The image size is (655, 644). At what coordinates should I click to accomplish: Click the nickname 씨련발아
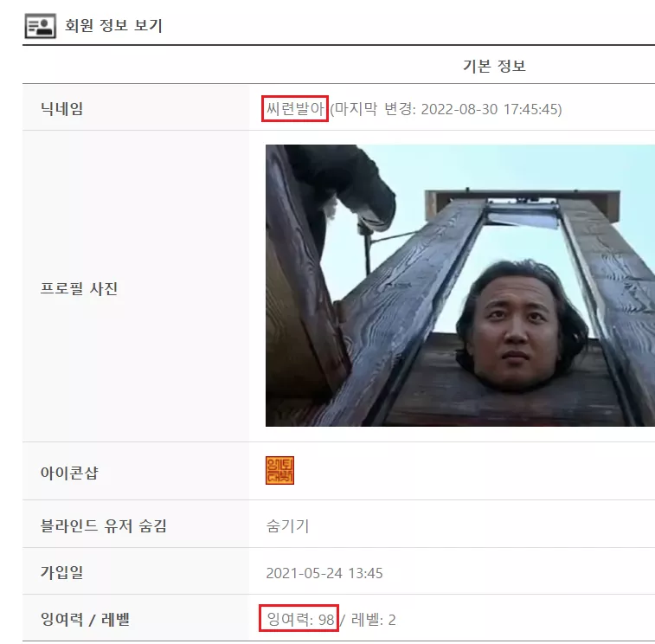pyautogui.click(x=295, y=109)
